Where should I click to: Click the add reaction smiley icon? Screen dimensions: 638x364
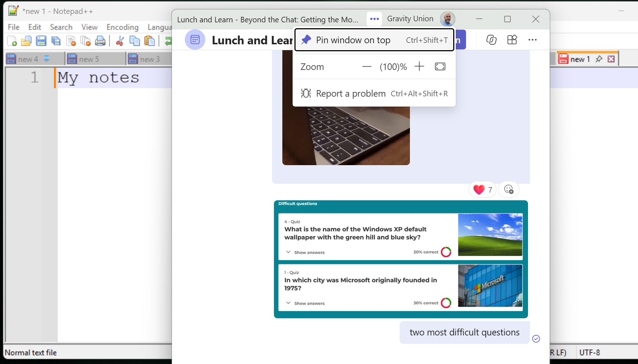(x=509, y=189)
